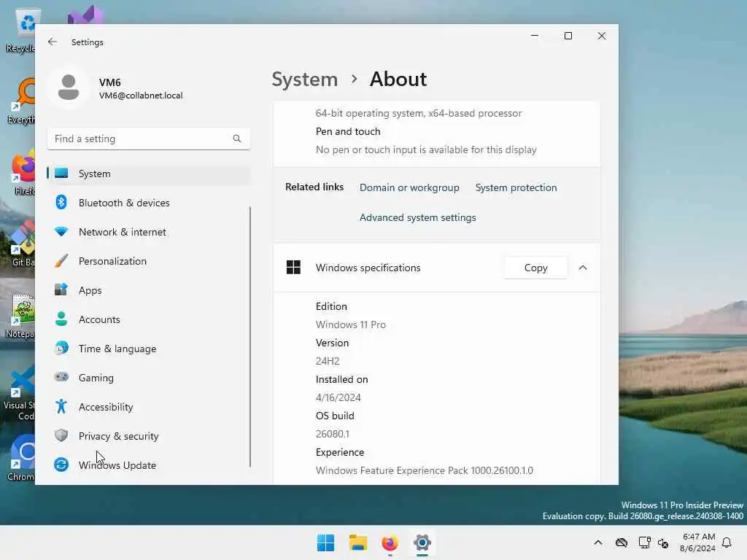Select Personalization in sidebar

(x=149, y=261)
